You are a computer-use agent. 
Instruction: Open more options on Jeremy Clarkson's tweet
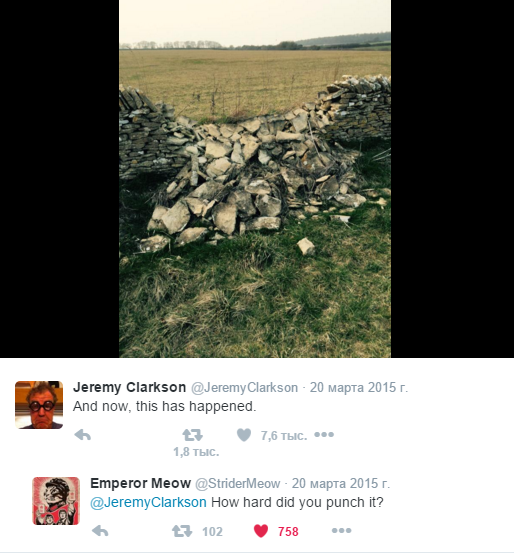coord(324,435)
